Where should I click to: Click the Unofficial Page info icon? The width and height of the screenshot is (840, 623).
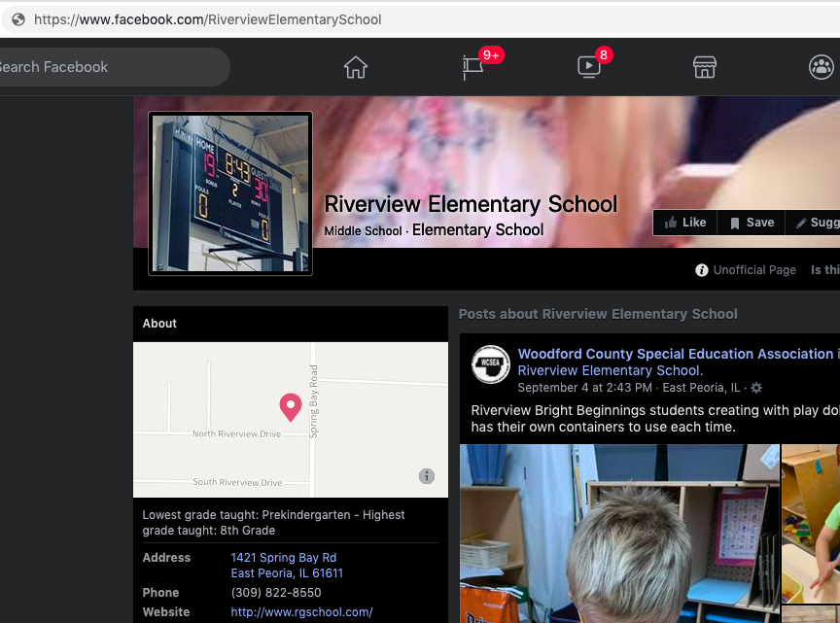701,270
